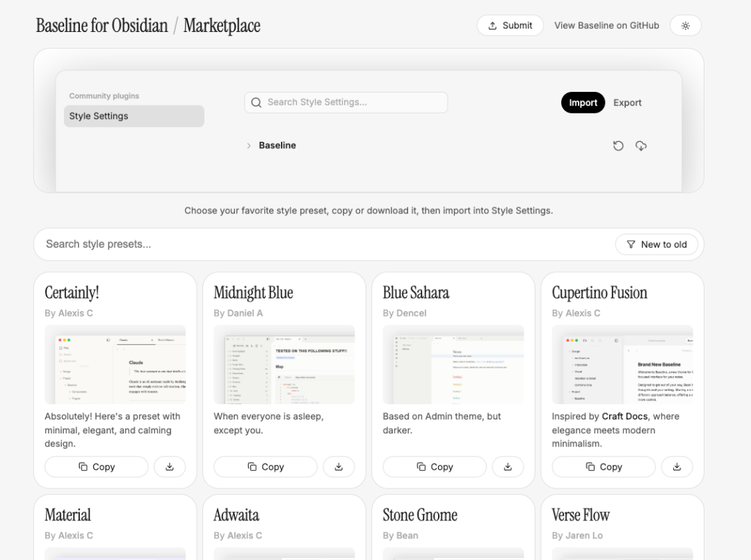Click the reset arrow icon beside Baseline

point(618,145)
